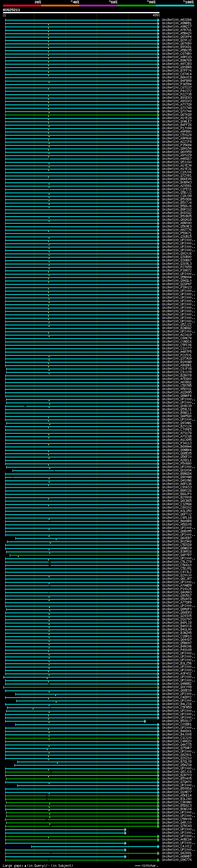Click the purple ~60% identity legend segment
The height and width of the screenshot is (868, 197).
click(x=99, y=6)
